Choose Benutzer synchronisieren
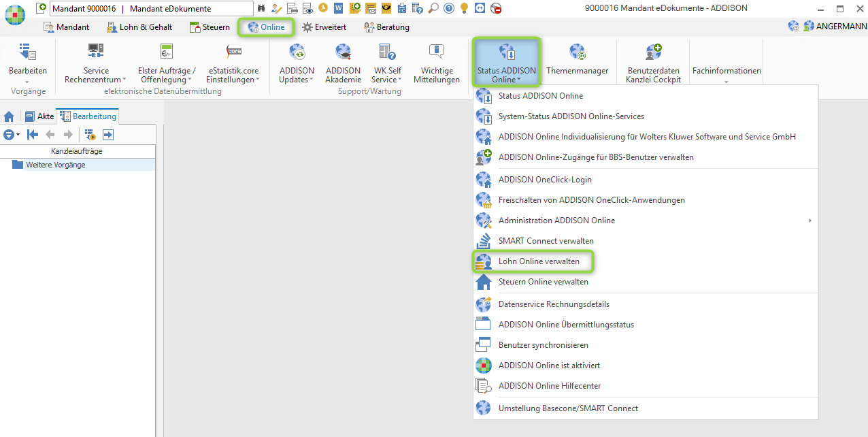This screenshot has width=868, height=437. [x=645, y=345]
